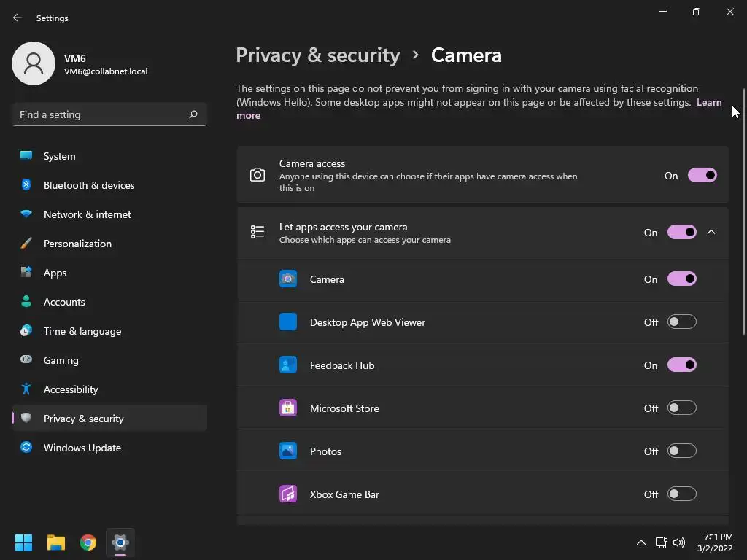Open the Apps settings category
The image size is (747, 560).
pyautogui.click(x=55, y=273)
